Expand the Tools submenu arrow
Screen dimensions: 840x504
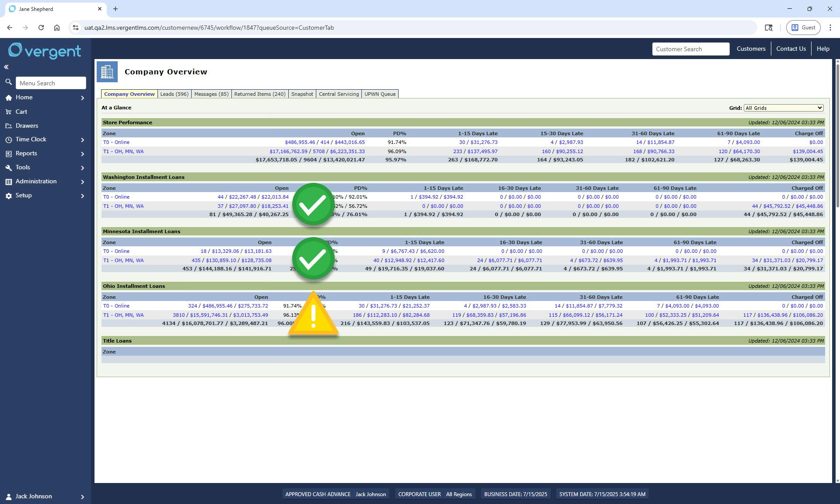[82, 168]
